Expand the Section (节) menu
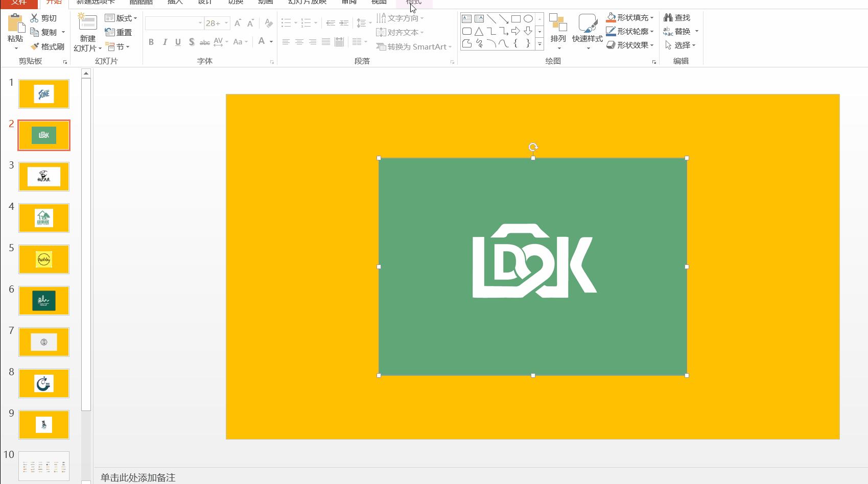 118,46
